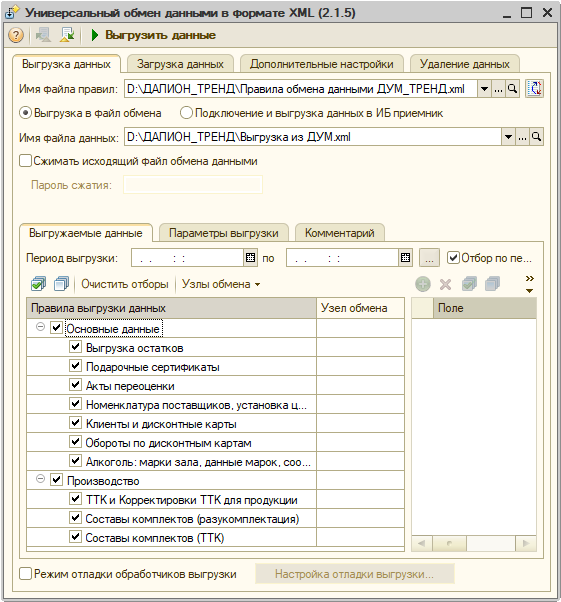
Task: Open calendar for export period start
Action: click(250, 258)
